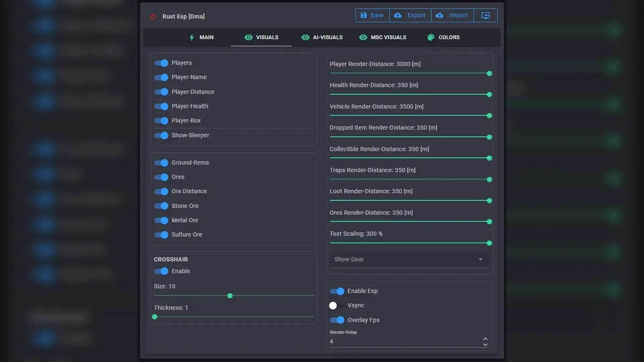This screenshot has width=644, height=362.
Task: Open the Show Gear dropdown
Action: coord(409,259)
